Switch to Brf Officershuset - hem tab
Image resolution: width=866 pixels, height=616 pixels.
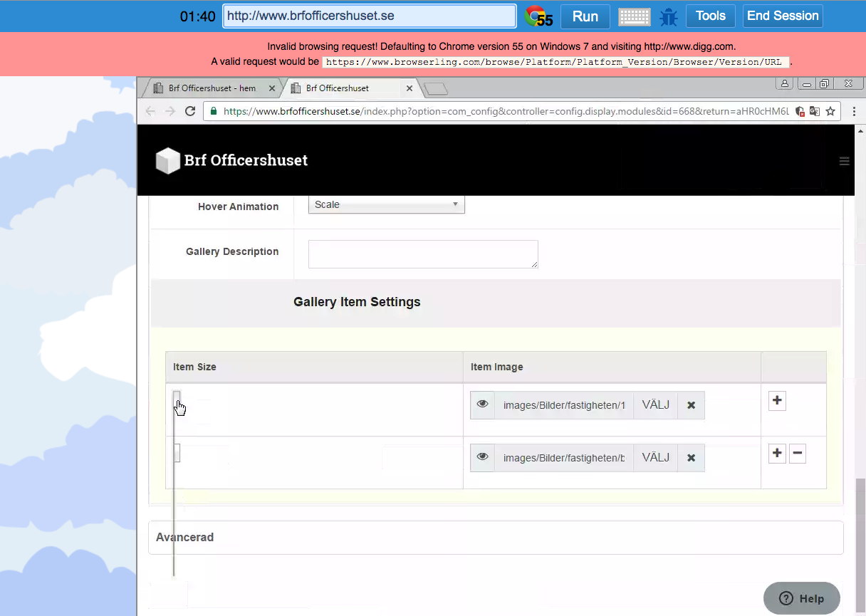click(x=212, y=88)
